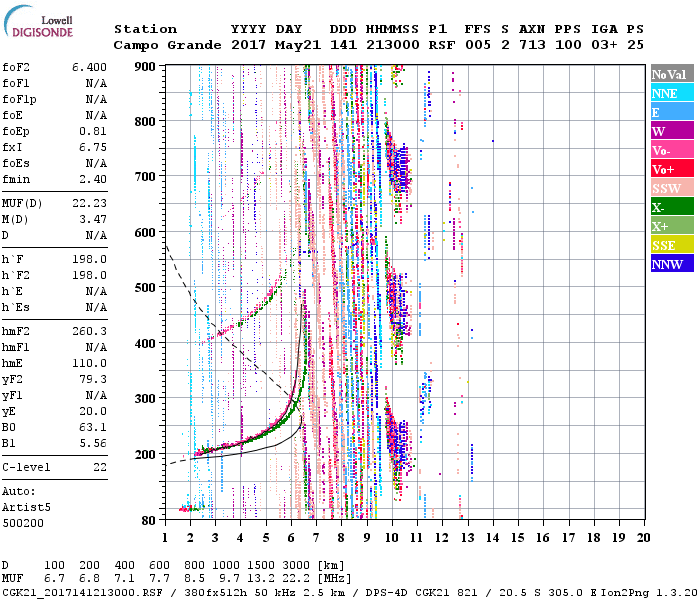Select the Vo- legend swatch

[672, 150]
